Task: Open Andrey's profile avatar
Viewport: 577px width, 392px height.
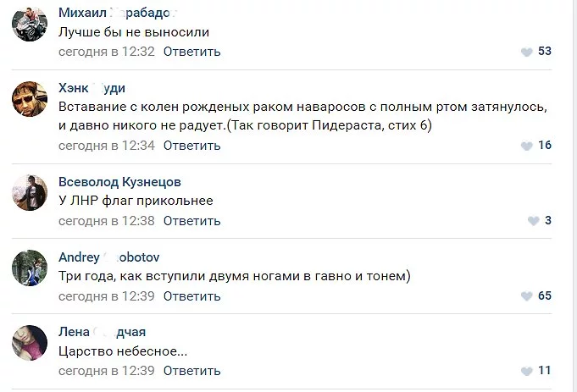Action: 30,268
